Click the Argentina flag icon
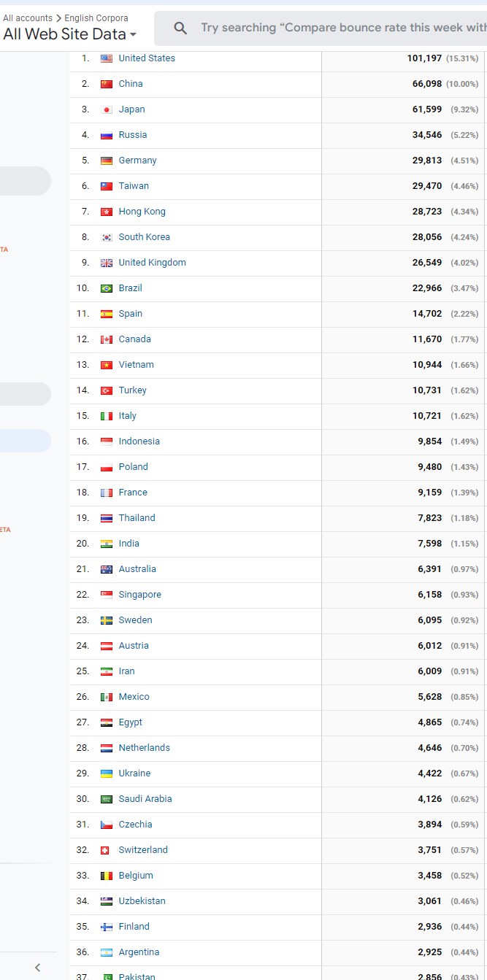 [x=107, y=952]
